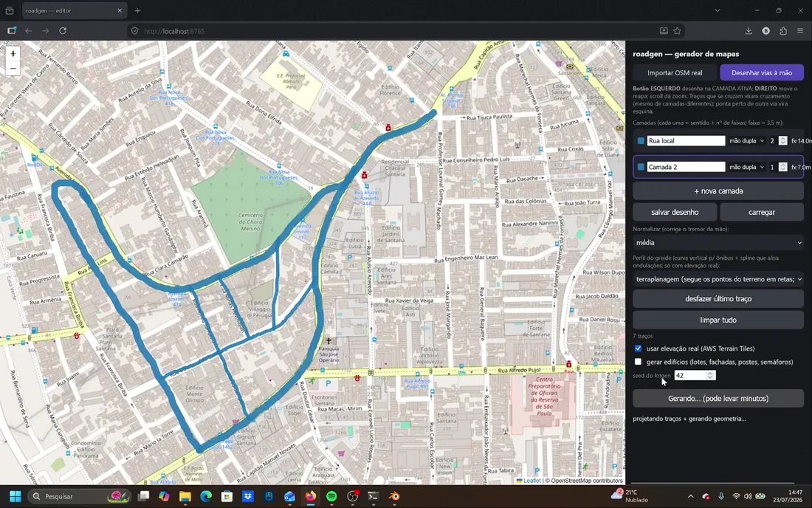Open Microsoft Store from the taskbar
The image size is (812, 508).
tap(227, 496)
